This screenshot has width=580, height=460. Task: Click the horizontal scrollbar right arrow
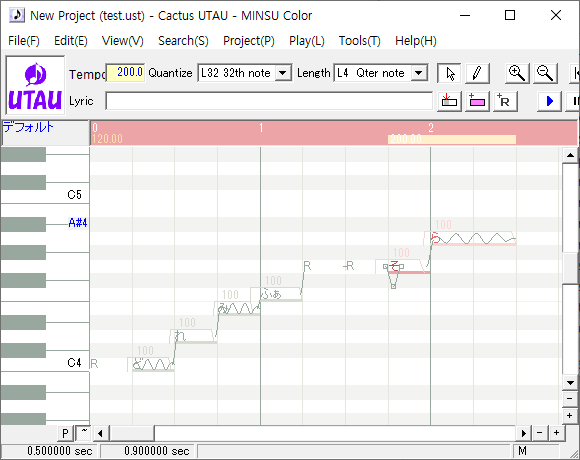[x=523, y=433]
